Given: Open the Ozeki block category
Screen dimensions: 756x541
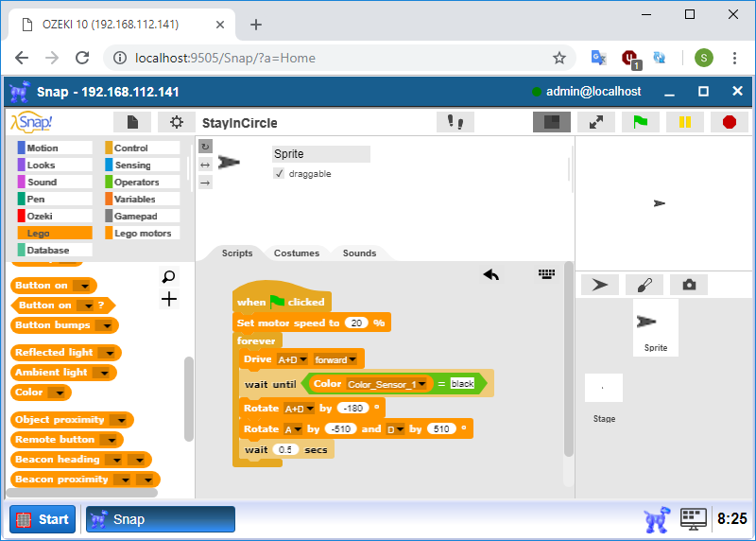Looking at the screenshot, I should click(x=55, y=216).
